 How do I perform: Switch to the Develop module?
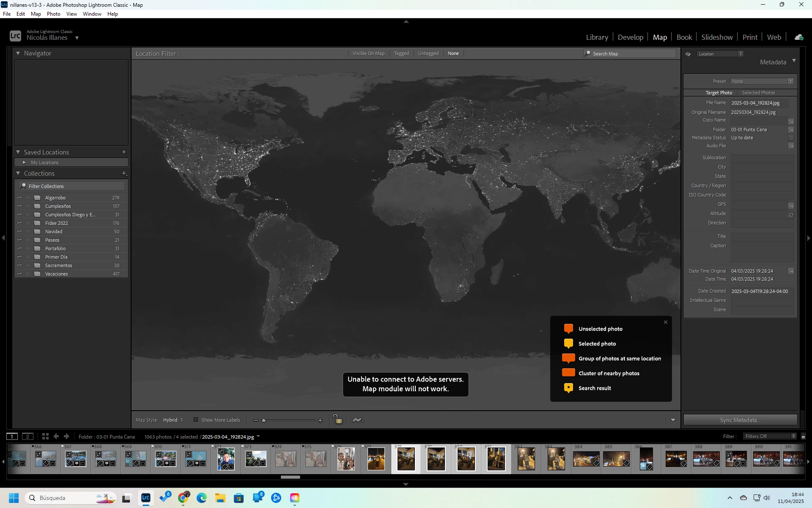point(630,37)
